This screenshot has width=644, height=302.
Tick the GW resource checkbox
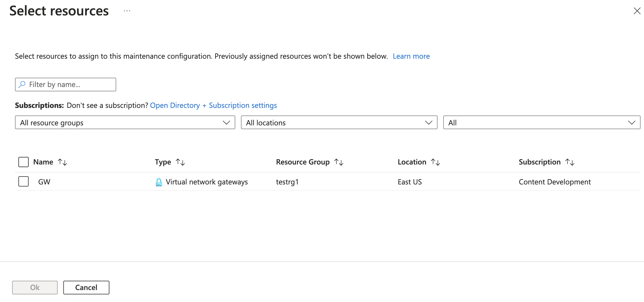pyautogui.click(x=24, y=182)
